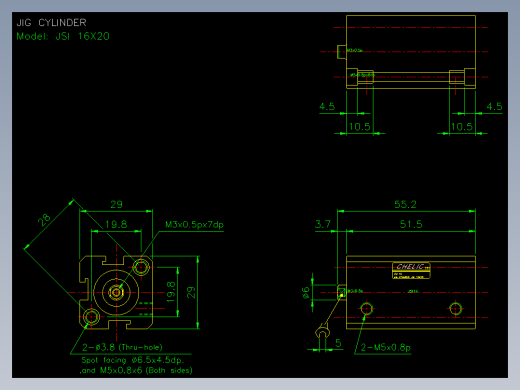Select the vertically written "29" height dimension
The width and height of the screenshot is (520, 390).
(191, 292)
